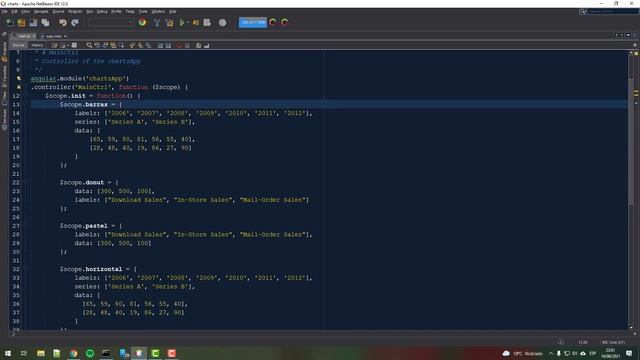Click the Undo arrow icon

[62, 22]
